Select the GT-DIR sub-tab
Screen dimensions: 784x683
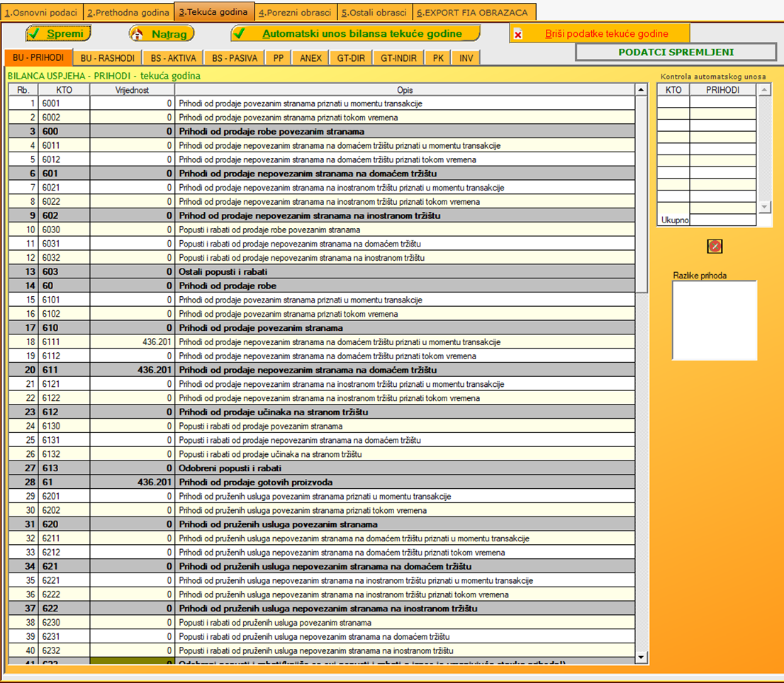click(x=351, y=58)
